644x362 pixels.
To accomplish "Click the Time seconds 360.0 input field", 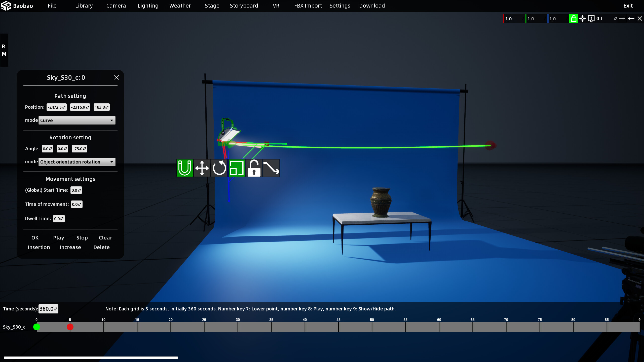I will 48,308.
